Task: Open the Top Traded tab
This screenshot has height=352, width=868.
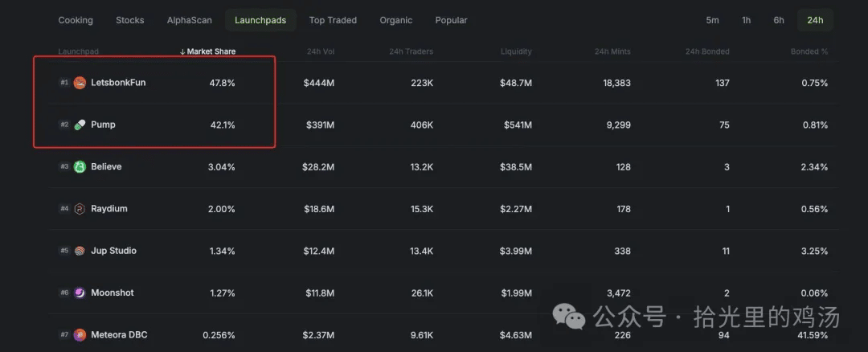Action: click(333, 20)
